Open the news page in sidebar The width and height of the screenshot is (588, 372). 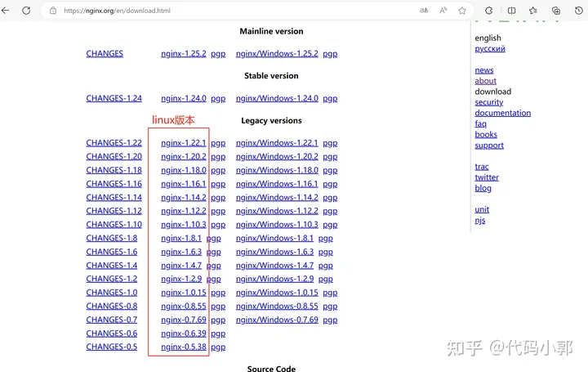tap(484, 70)
